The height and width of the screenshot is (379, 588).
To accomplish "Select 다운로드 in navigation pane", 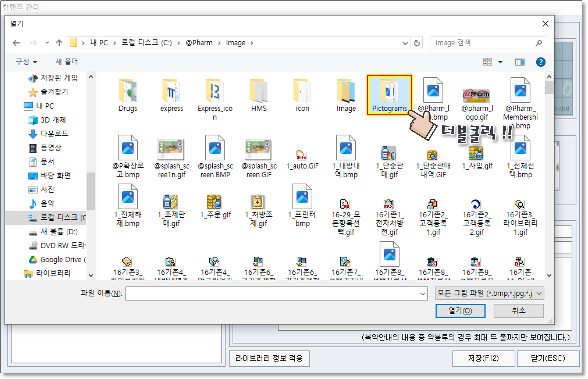I will [54, 134].
